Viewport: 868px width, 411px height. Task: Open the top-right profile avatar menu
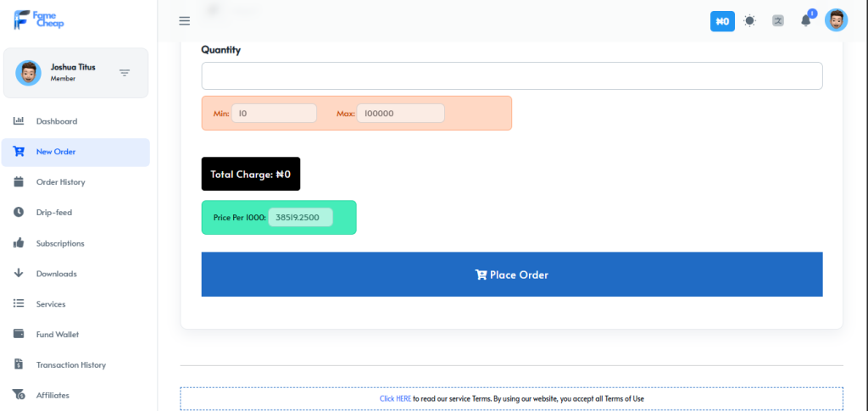836,20
